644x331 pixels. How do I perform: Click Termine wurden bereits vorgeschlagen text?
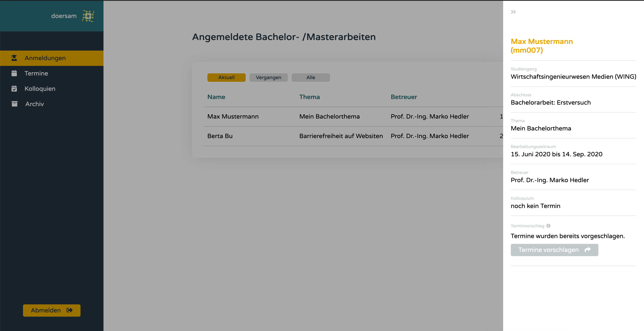(568, 236)
